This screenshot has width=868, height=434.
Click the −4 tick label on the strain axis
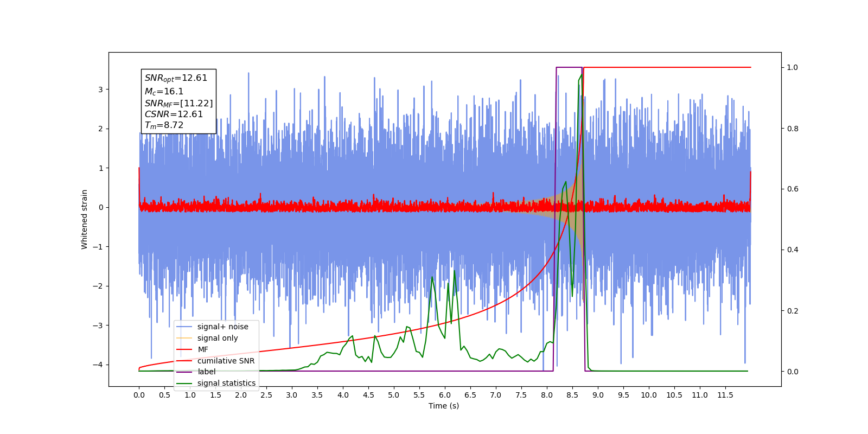[98, 365]
